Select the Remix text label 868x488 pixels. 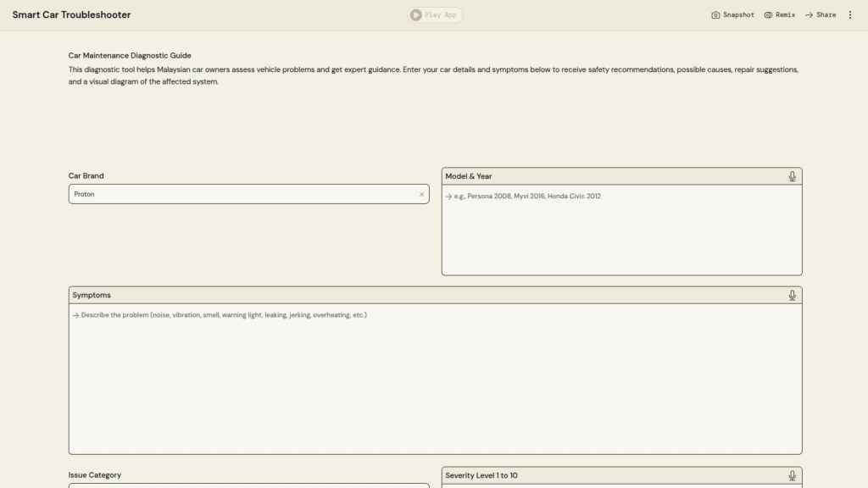point(785,14)
